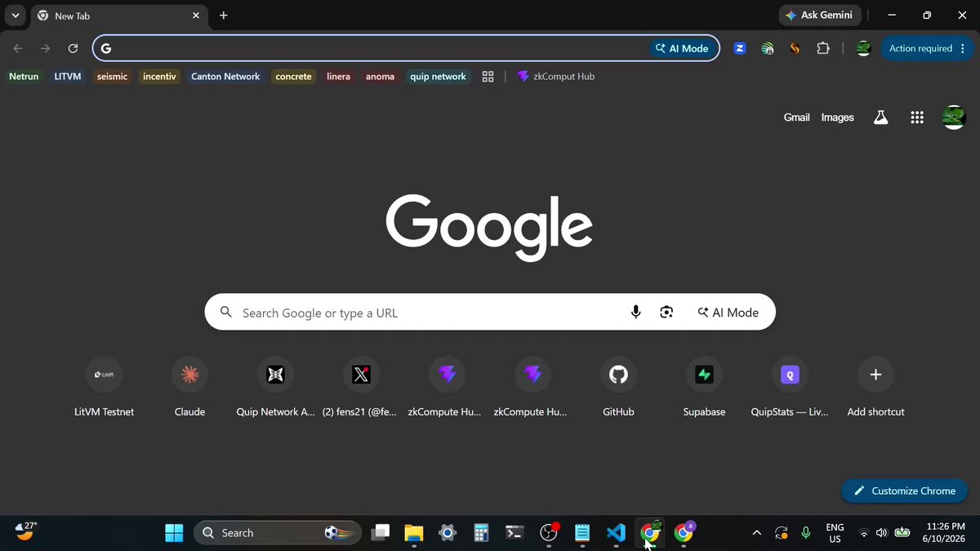Click the Windows taskbar Search box
The image size is (980, 551).
[278, 533]
